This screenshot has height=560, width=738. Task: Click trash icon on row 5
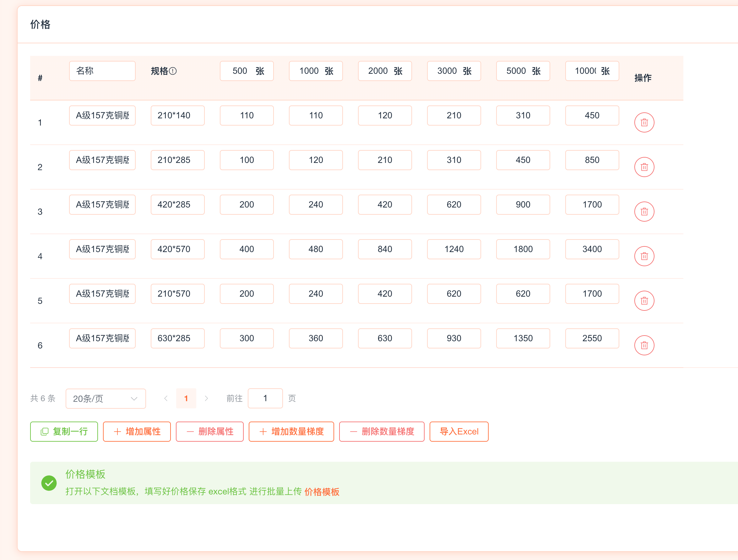point(644,301)
